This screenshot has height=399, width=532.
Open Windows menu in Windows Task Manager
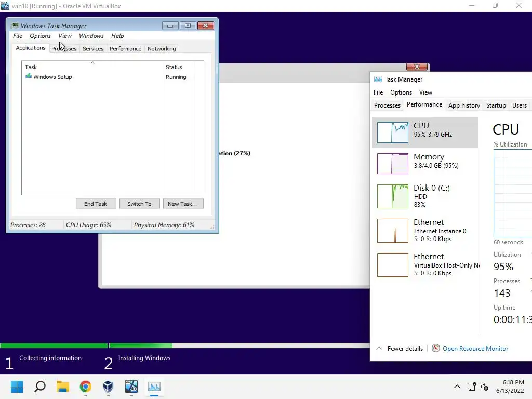pyautogui.click(x=91, y=36)
